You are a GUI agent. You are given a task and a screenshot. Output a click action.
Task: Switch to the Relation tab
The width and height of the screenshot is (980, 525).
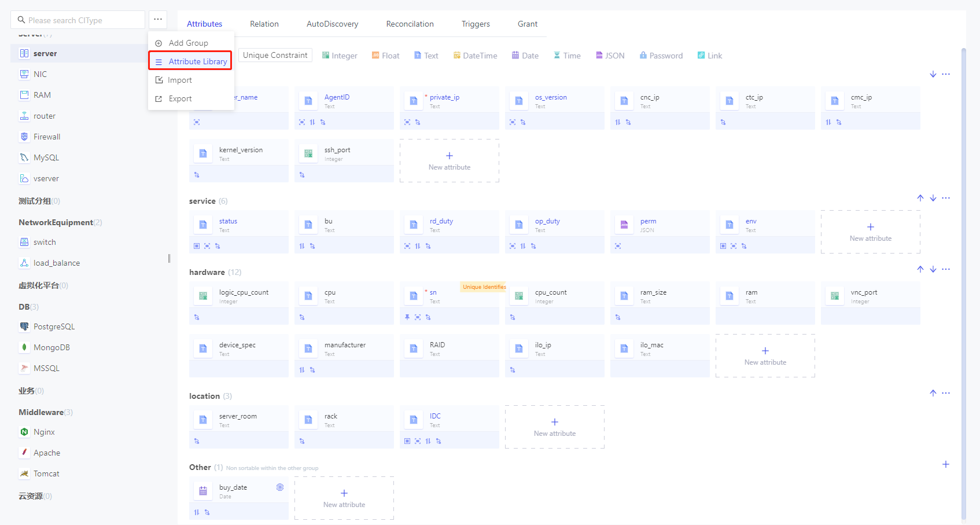[264, 24]
